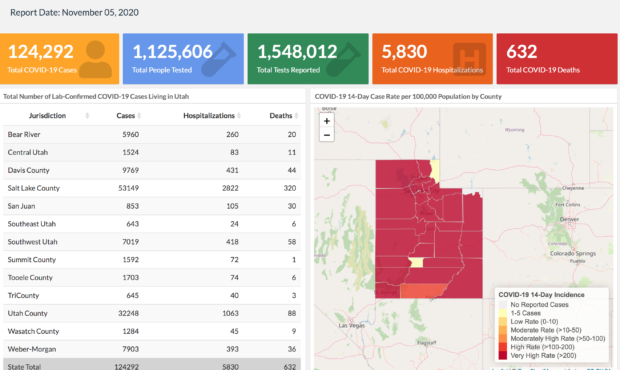Click the Denver label on the map

[x=569, y=219]
